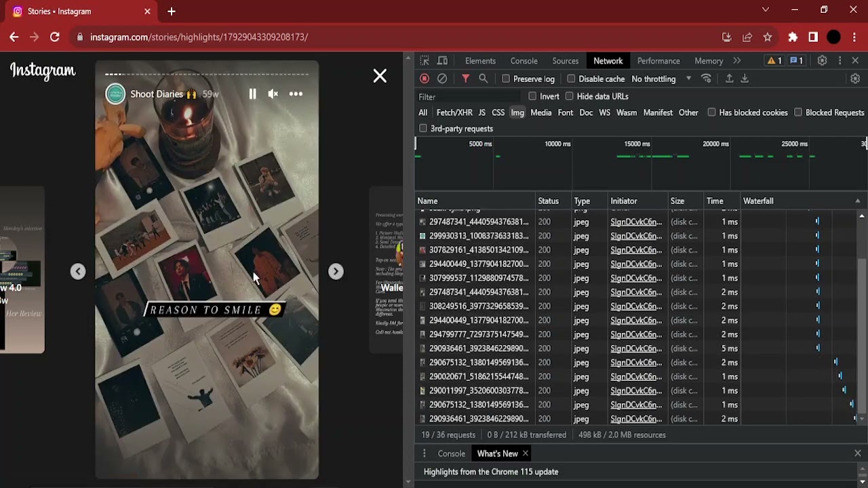Enable Preserve log checkbox
This screenshot has width=868, height=488.
pos(506,79)
